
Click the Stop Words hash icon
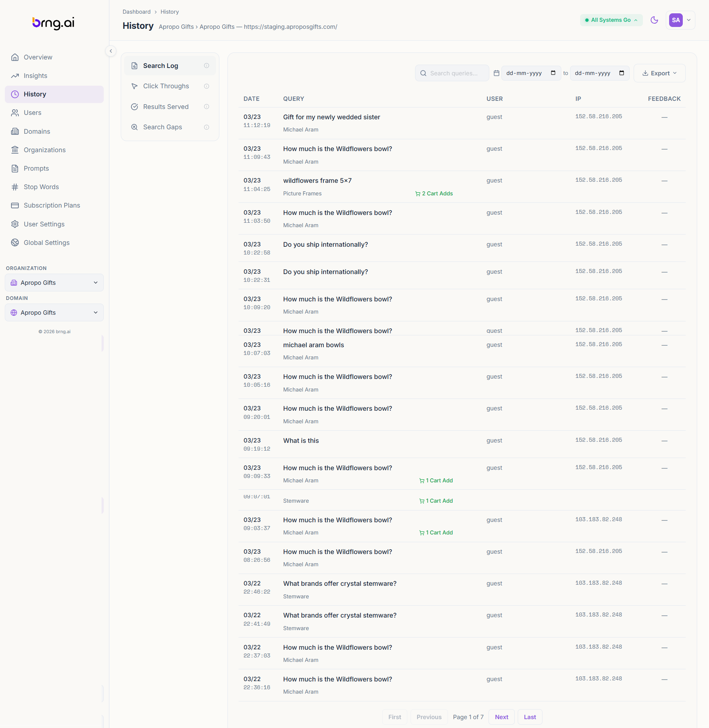[15, 187]
